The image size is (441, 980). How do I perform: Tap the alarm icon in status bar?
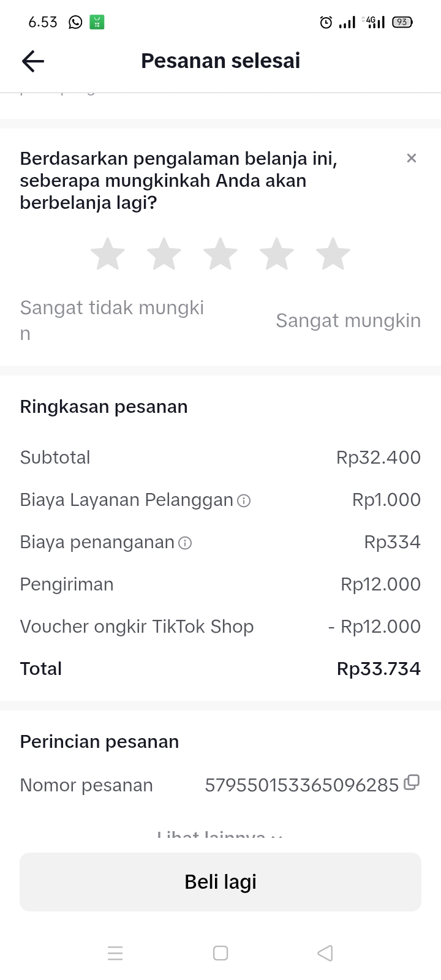[x=326, y=23]
